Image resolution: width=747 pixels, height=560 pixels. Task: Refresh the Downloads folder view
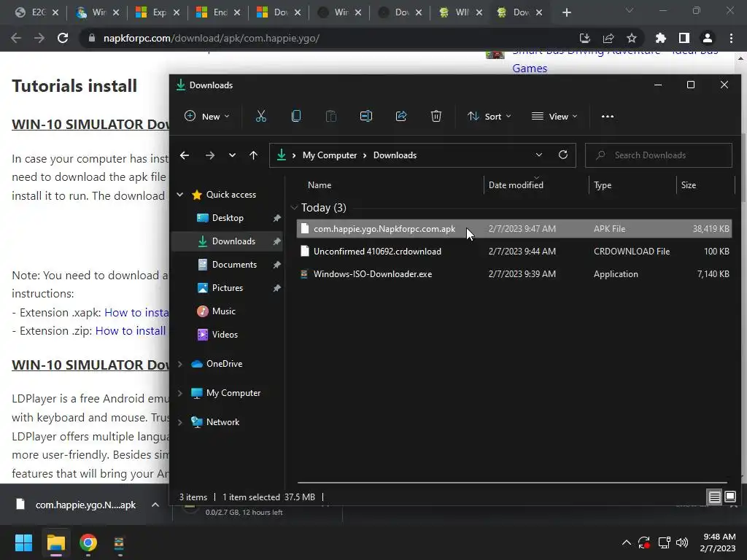[x=563, y=155]
